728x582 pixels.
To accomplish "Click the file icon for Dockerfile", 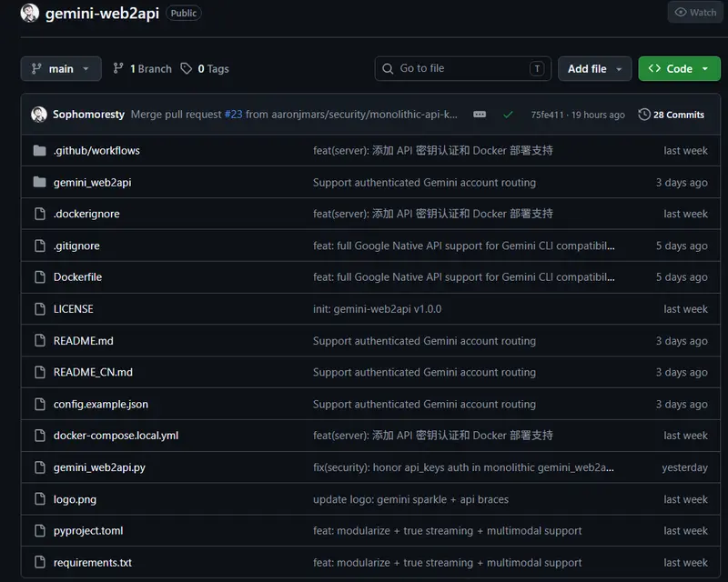I will pyautogui.click(x=40, y=277).
